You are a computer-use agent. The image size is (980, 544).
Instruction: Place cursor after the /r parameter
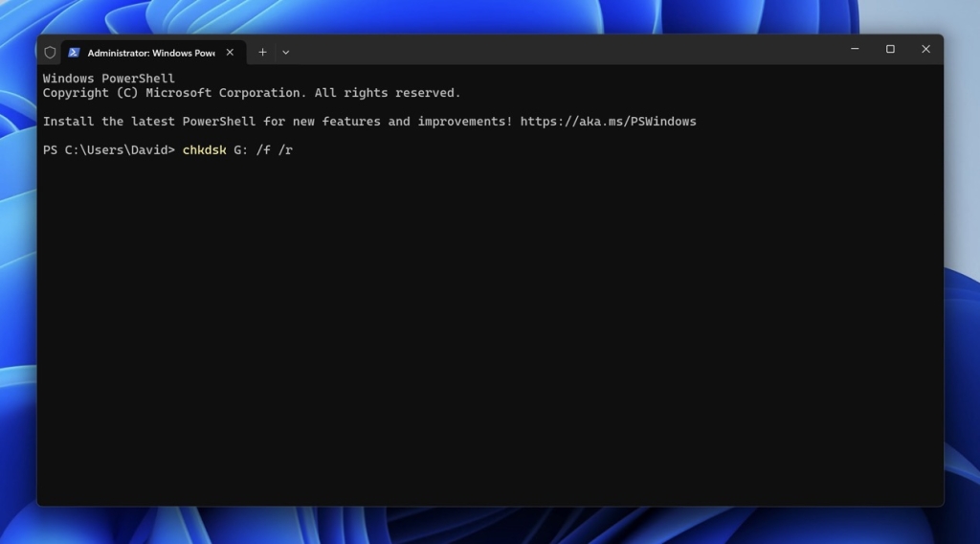click(x=294, y=150)
